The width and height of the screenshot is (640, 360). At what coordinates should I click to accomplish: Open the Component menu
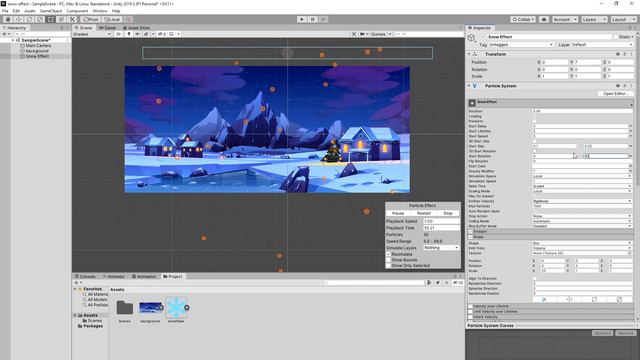(77, 11)
